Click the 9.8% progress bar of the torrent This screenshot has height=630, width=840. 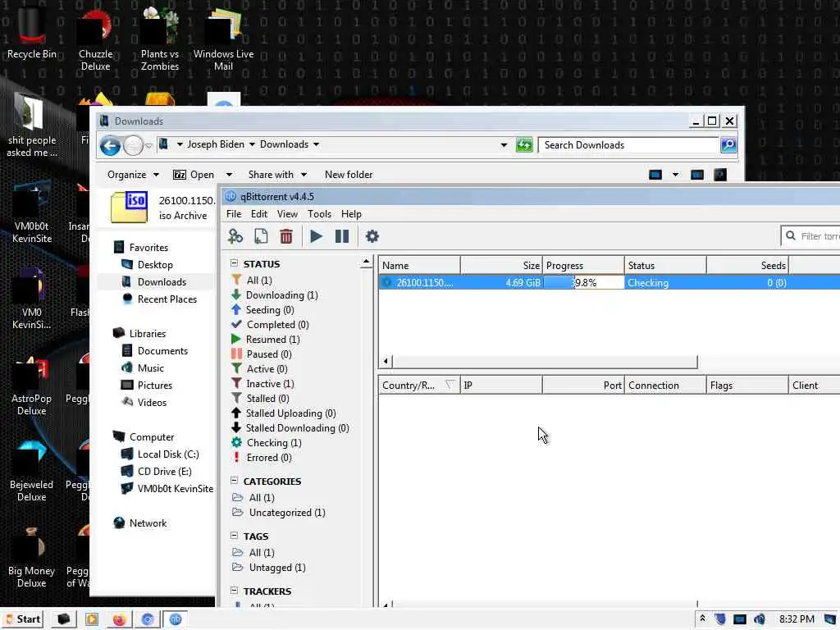583,282
